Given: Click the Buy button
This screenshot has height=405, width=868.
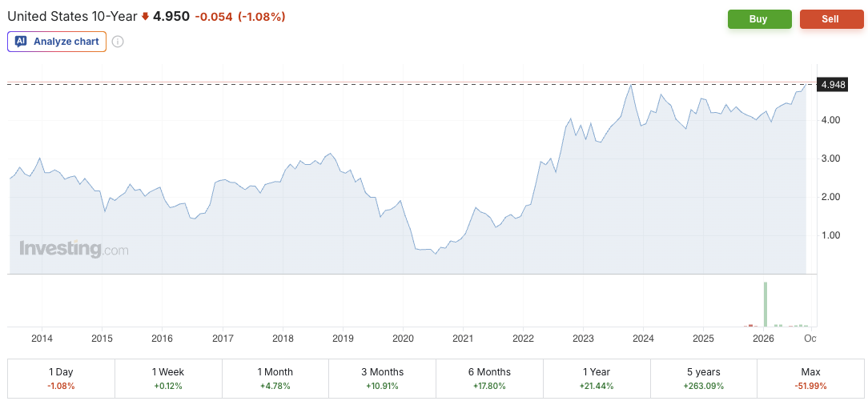Looking at the screenshot, I should (x=759, y=19).
